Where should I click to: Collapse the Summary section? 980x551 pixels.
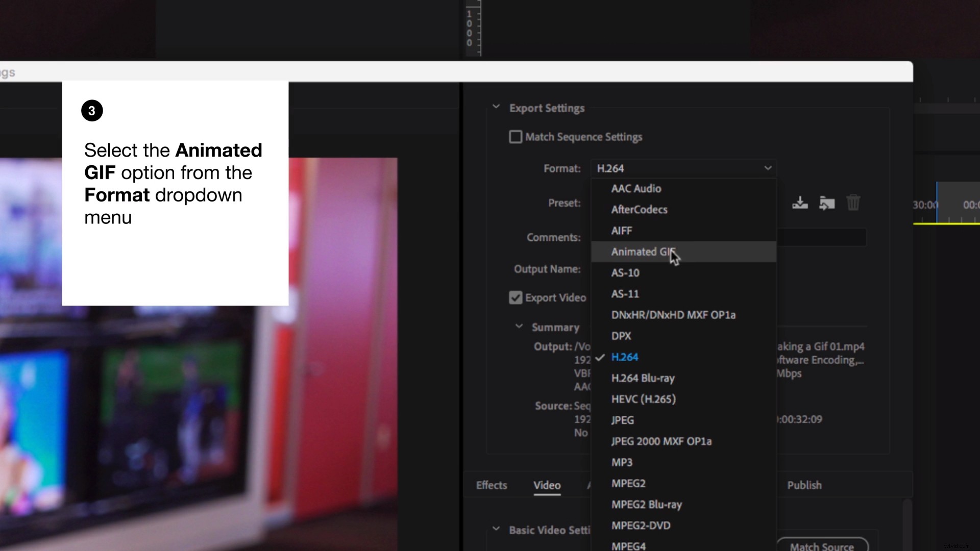point(520,327)
